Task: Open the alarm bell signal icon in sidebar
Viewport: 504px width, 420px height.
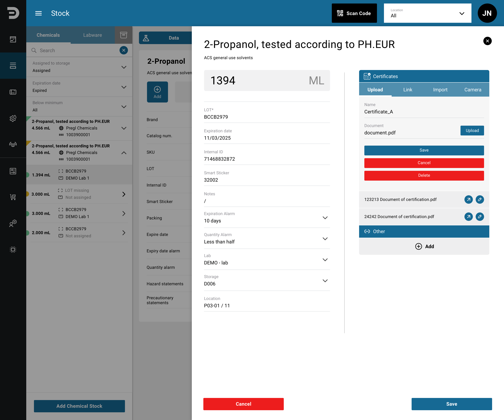Action: coord(13,144)
